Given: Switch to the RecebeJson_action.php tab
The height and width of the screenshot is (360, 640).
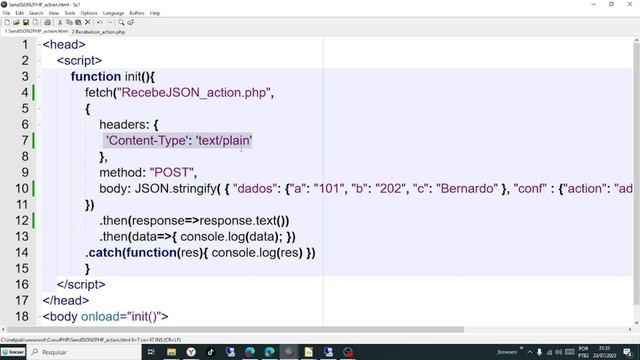Looking at the screenshot, I should [x=98, y=31].
